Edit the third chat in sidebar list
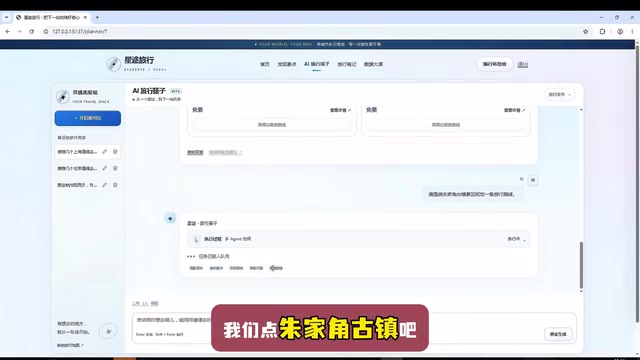Screen dimensions: 640x360 [x=104, y=185]
